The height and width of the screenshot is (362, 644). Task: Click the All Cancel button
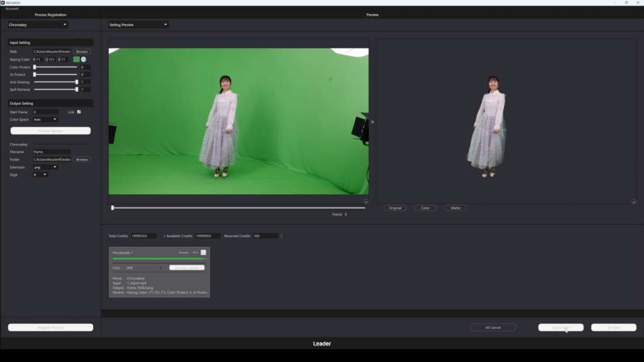coord(493,327)
